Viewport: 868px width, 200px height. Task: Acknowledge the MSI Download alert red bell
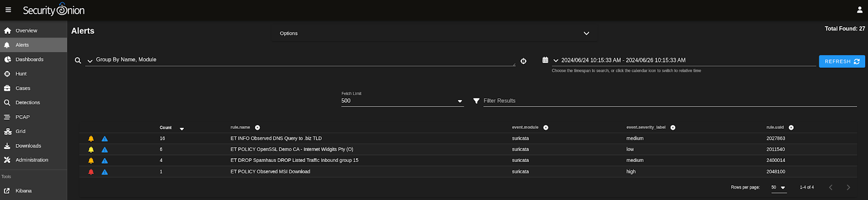91,172
